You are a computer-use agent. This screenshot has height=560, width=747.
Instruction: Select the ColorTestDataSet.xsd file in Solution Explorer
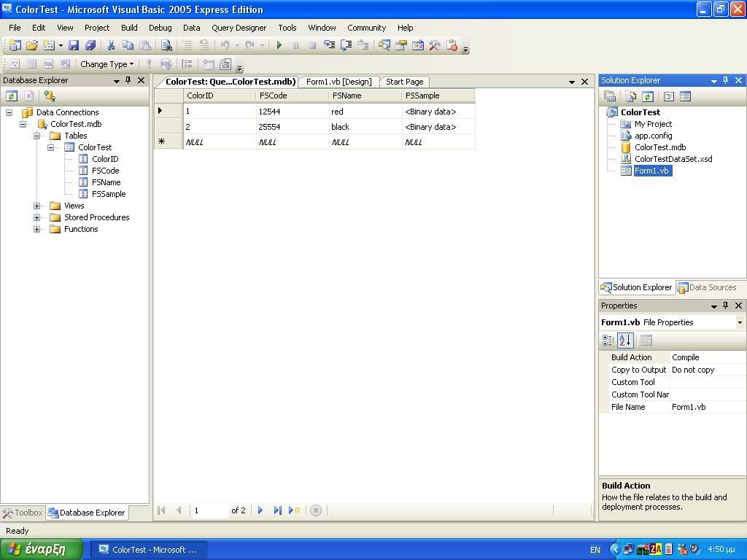coord(673,159)
